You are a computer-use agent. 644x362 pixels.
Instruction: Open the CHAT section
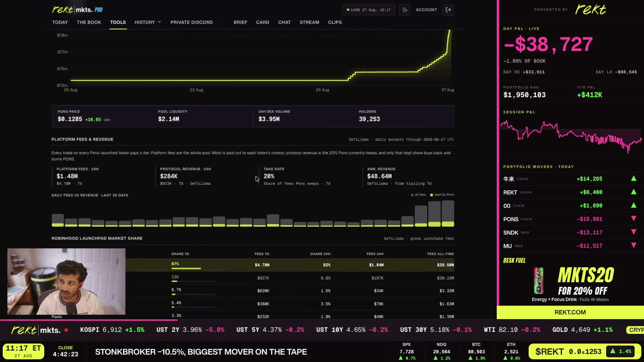pyautogui.click(x=284, y=22)
